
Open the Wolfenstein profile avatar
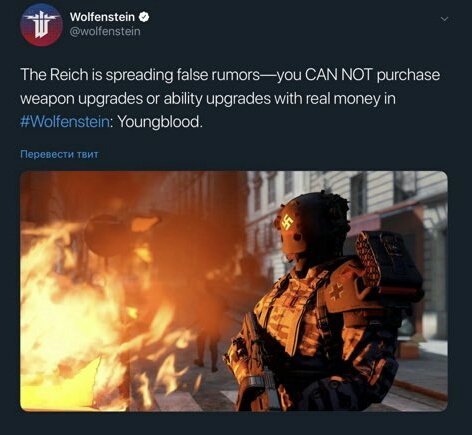[41, 25]
